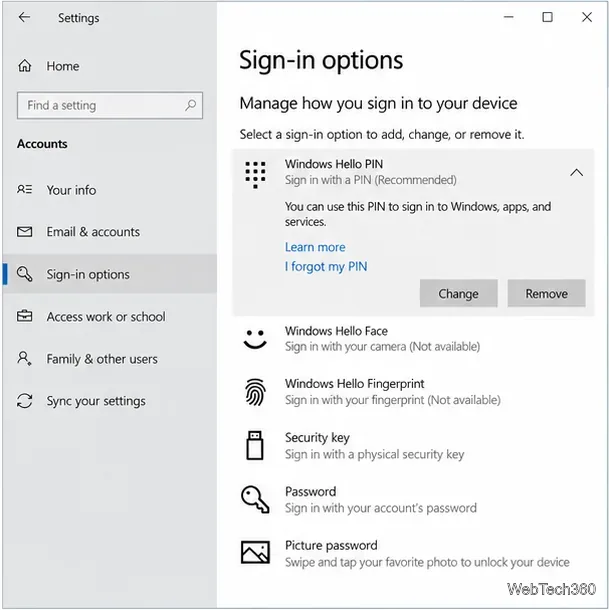
Task: Open Email & accounts settings
Action: tap(110, 232)
